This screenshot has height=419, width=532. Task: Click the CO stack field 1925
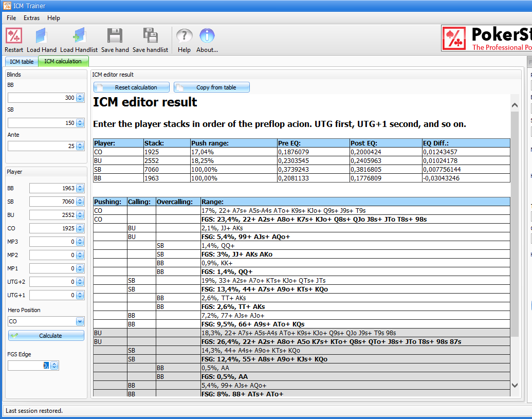pos(52,228)
